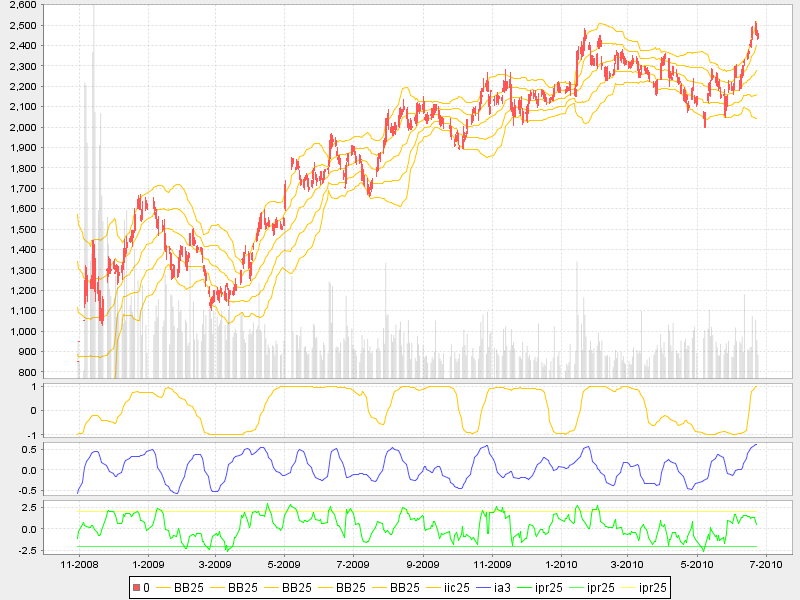Click the red '0' series legend marker
Screen dimensions: 800x600
[x=136, y=588]
